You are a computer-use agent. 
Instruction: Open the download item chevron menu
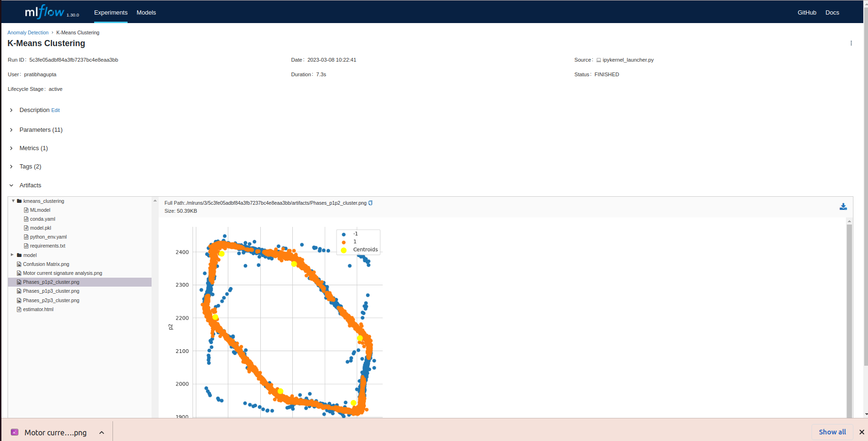click(102, 433)
